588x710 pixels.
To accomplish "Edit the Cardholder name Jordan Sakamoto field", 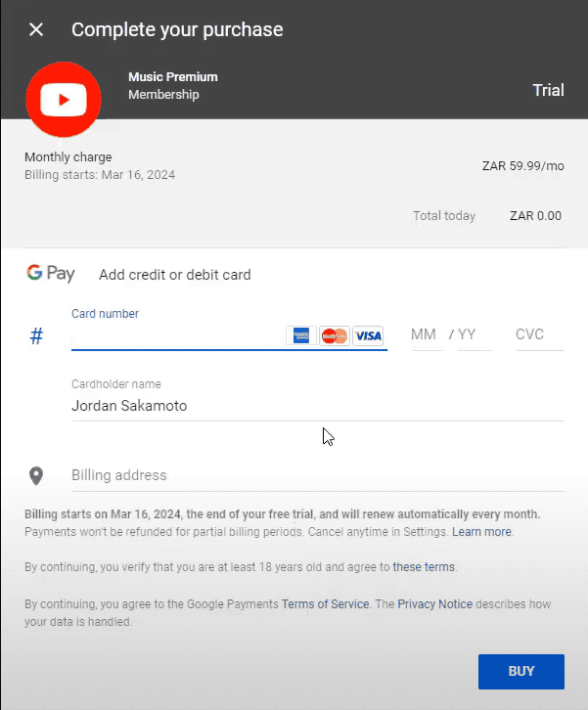I will 318,406.
